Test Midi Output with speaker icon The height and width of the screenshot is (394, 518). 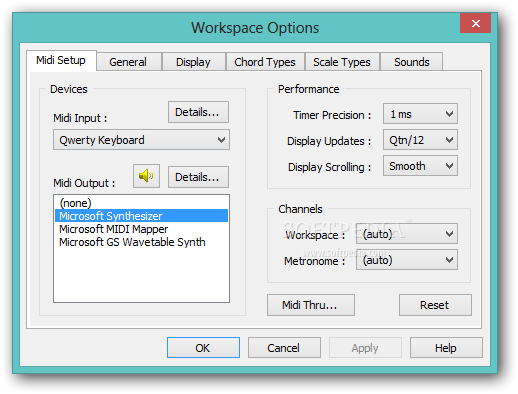[146, 176]
